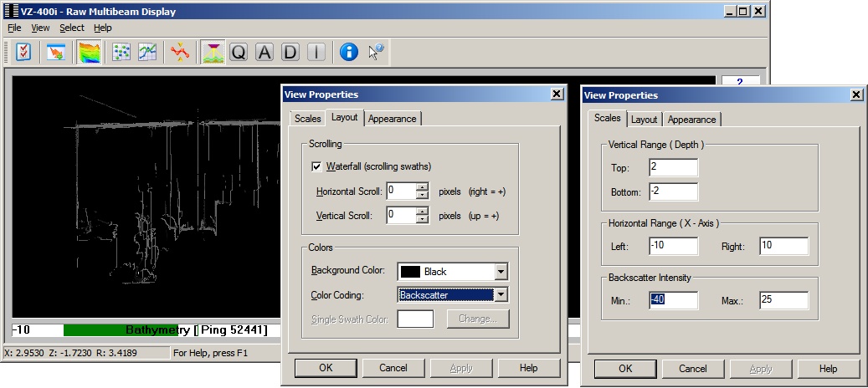Click the context help cursor icon
868x388 pixels.
(376, 52)
